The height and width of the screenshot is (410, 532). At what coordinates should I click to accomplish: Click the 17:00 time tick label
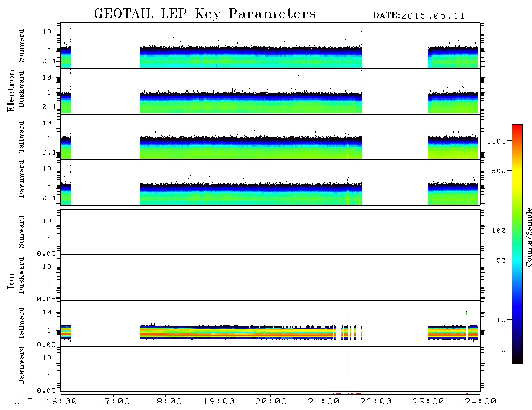(114, 402)
